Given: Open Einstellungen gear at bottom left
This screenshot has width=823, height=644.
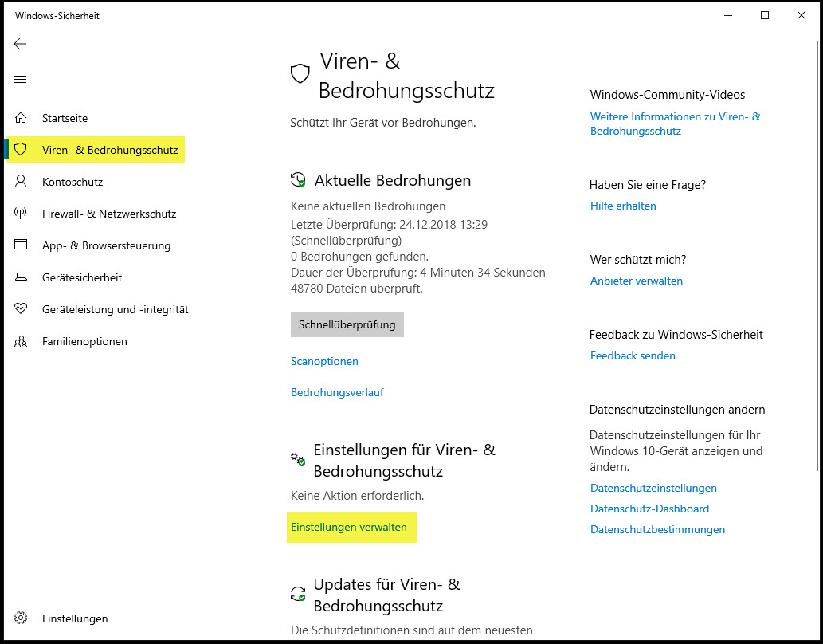Looking at the screenshot, I should point(21,618).
